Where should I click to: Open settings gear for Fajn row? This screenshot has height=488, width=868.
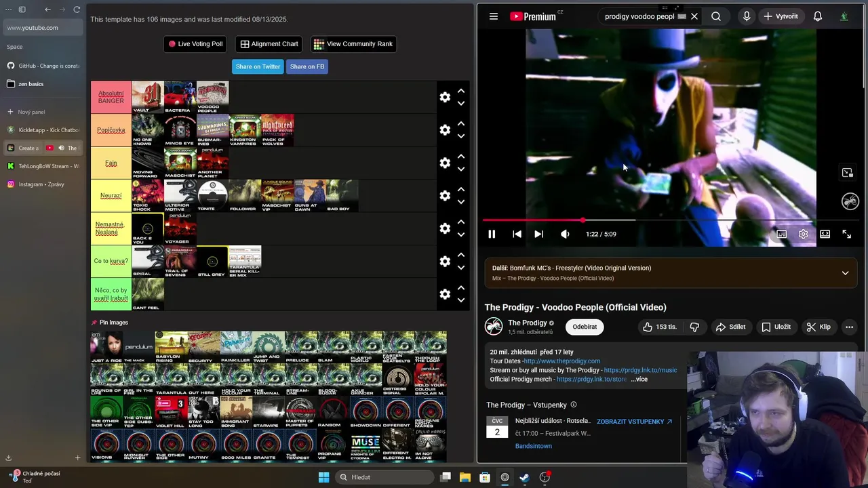(445, 163)
